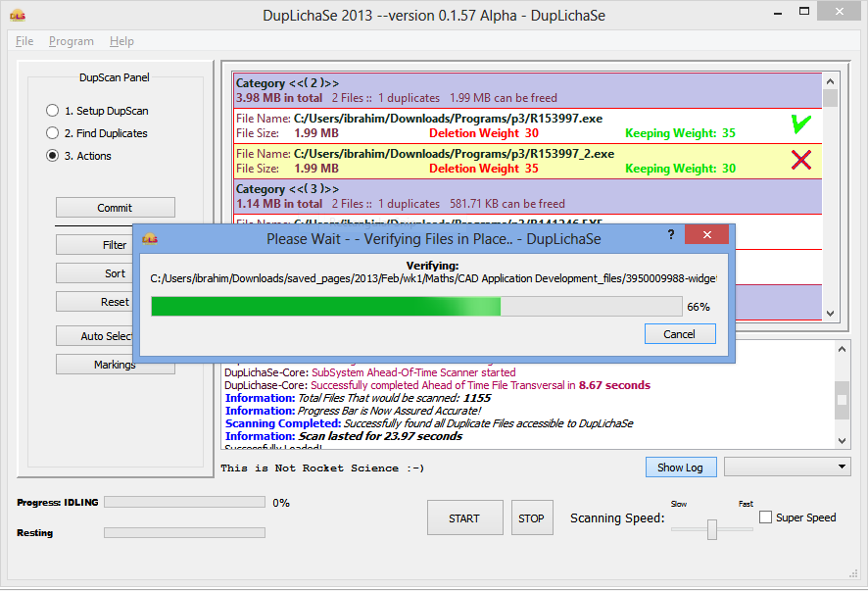The image size is (868, 591).
Task: Click the log pane scroll up arrow
Action: click(x=842, y=349)
